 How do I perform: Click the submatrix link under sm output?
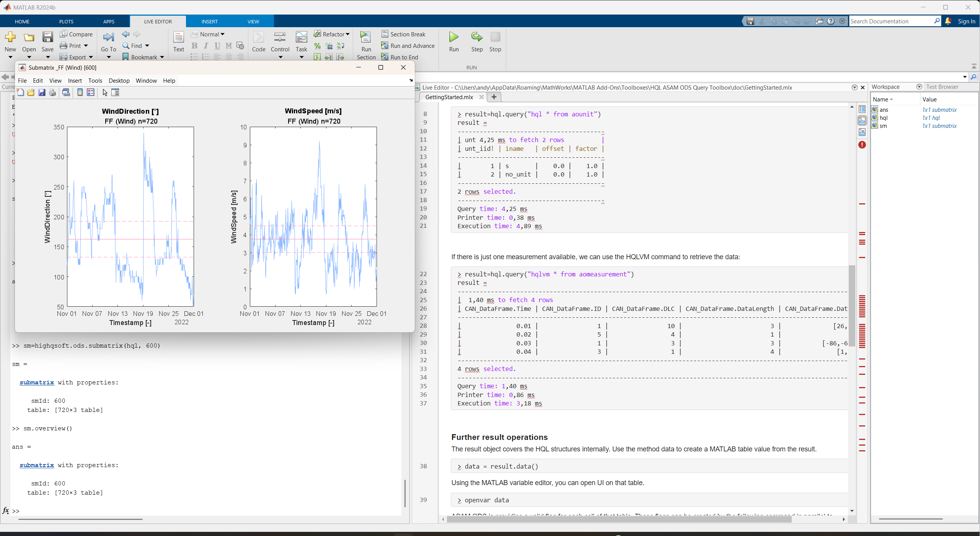point(37,382)
